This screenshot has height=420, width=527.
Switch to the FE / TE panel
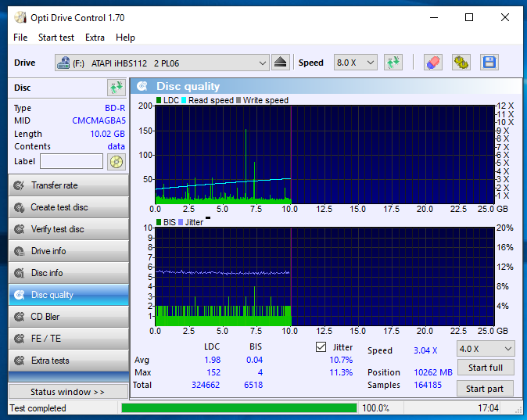click(x=69, y=339)
